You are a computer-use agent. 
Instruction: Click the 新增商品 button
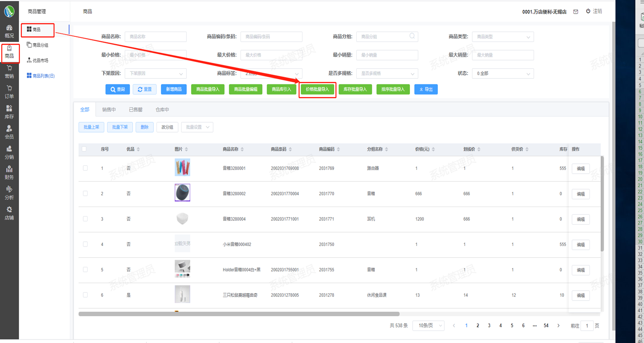(x=174, y=89)
